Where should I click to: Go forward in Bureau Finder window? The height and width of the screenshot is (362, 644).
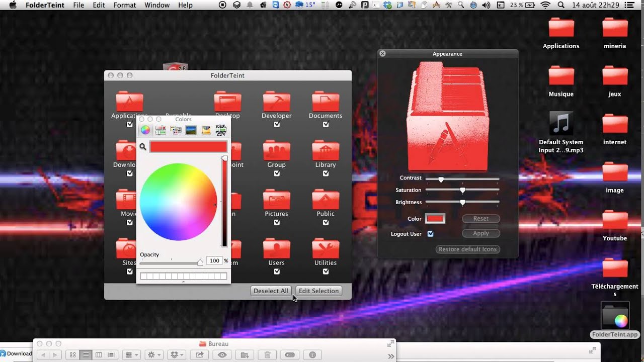tap(54, 355)
